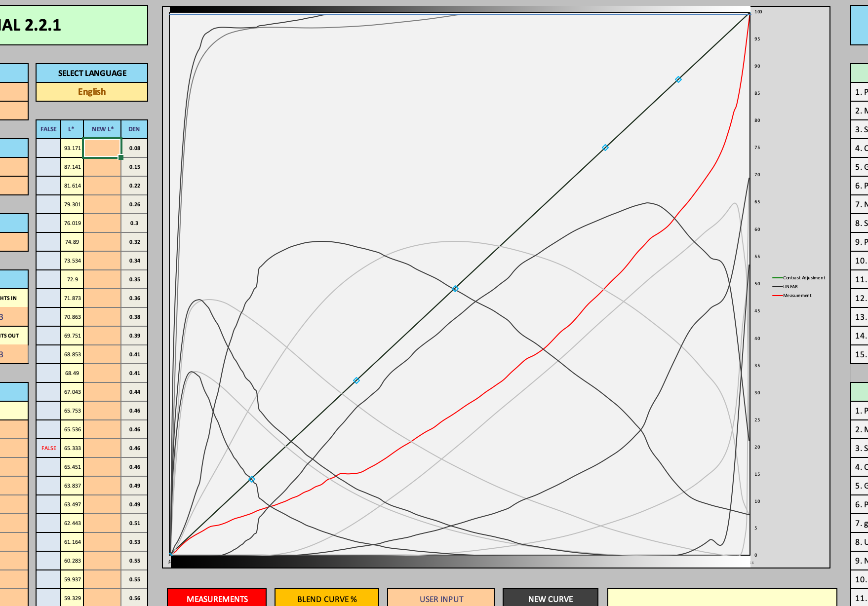Select the NEW L* input cell next to 81.614

pos(102,186)
